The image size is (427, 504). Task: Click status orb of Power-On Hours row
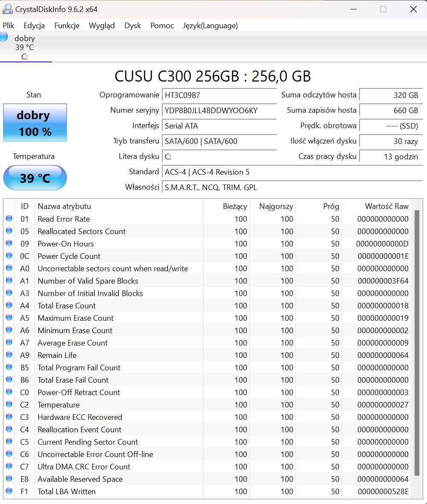click(x=9, y=243)
